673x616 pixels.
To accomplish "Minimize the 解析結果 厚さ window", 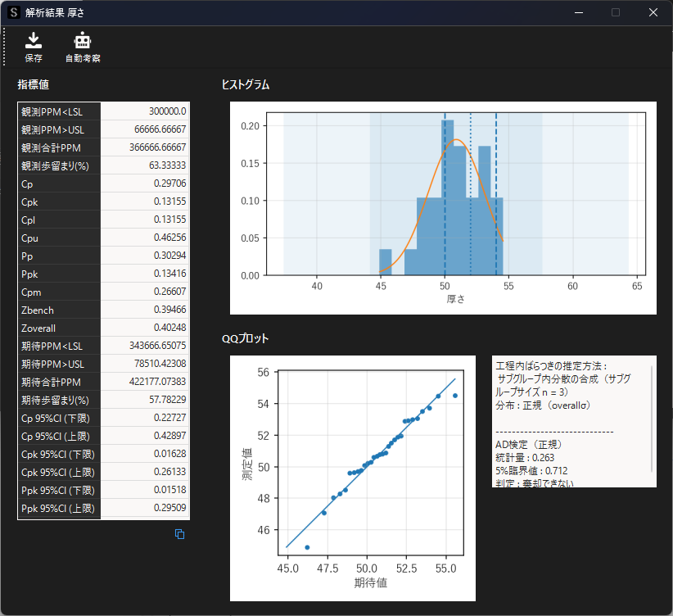I will pos(578,12).
